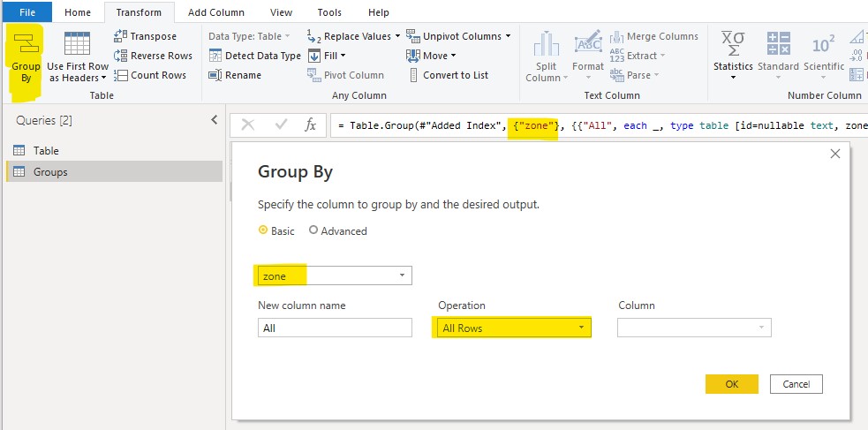Close the Group By dialog
868x430 pixels.
click(x=834, y=154)
